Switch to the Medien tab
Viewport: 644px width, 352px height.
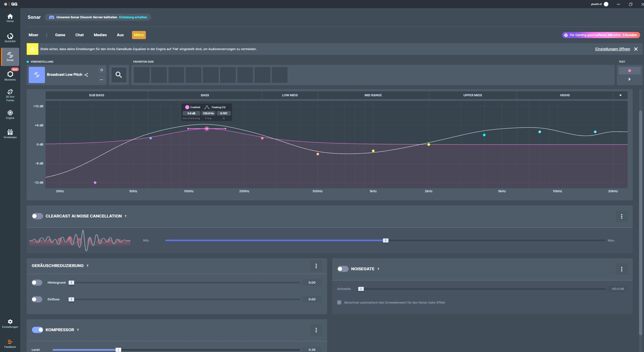pos(100,35)
